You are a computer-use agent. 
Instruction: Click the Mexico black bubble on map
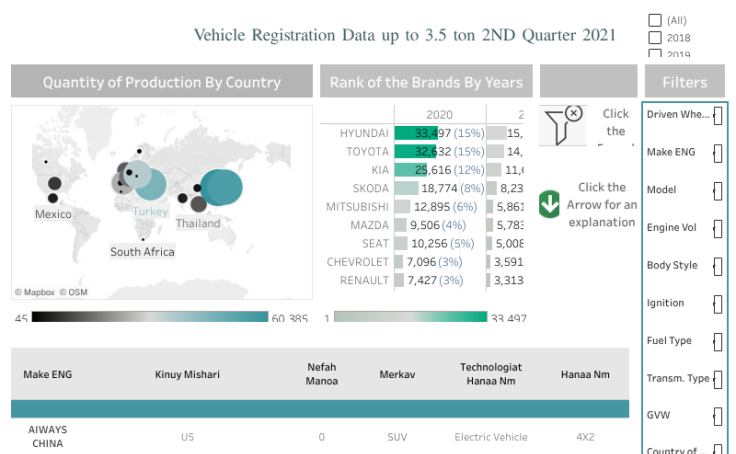53,184
